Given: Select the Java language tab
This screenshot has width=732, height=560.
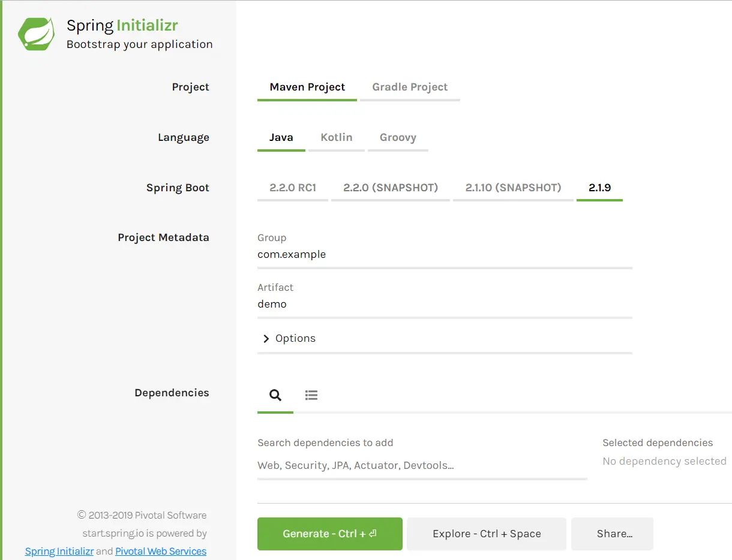Looking at the screenshot, I should [x=281, y=137].
